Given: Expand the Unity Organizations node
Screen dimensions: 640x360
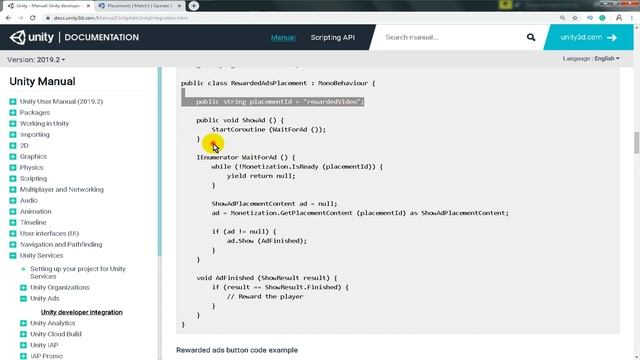Looking at the screenshot, I should [x=23, y=288].
